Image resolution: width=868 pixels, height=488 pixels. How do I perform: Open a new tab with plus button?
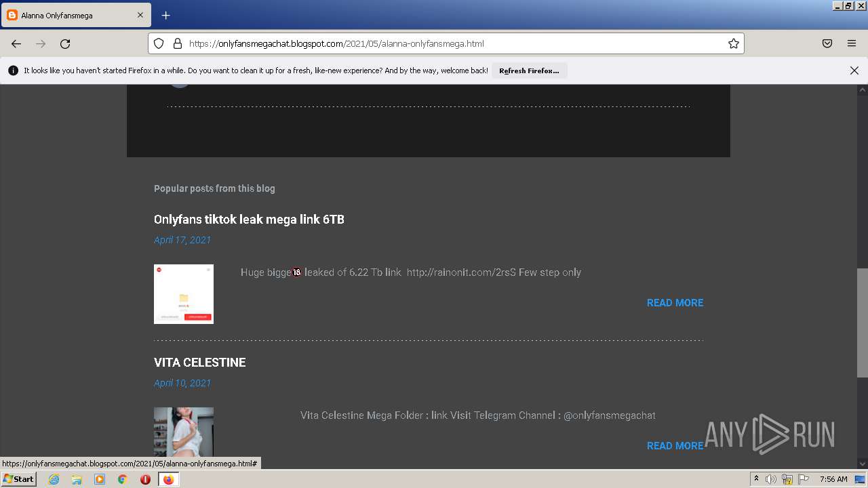(165, 15)
